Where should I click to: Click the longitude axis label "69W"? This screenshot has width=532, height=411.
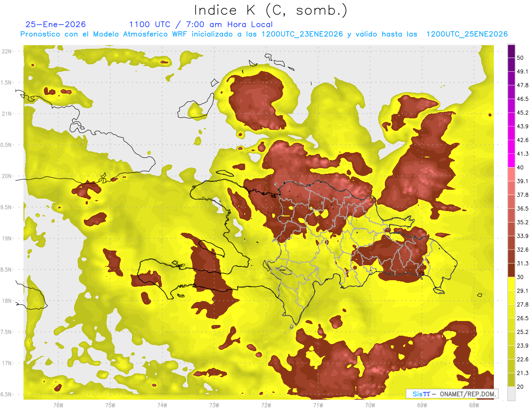[x=422, y=405]
